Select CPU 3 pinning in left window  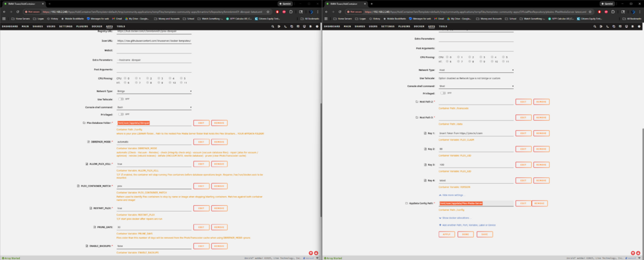tap(158, 78)
